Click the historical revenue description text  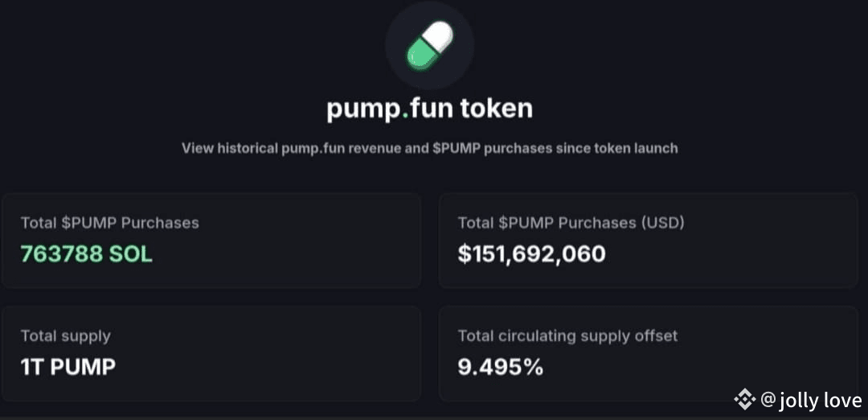click(429, 149)
